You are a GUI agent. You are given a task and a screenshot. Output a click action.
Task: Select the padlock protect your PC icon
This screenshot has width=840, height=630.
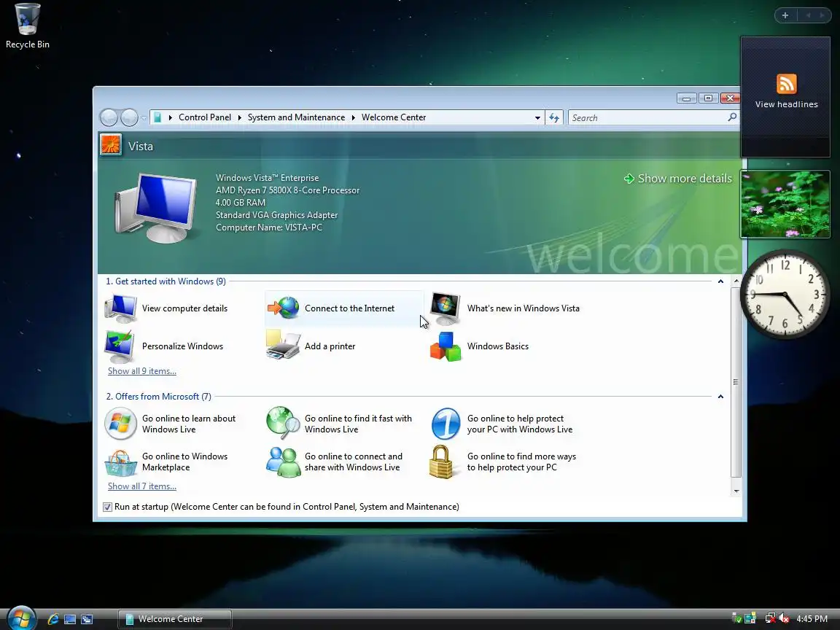pos(441,462)
